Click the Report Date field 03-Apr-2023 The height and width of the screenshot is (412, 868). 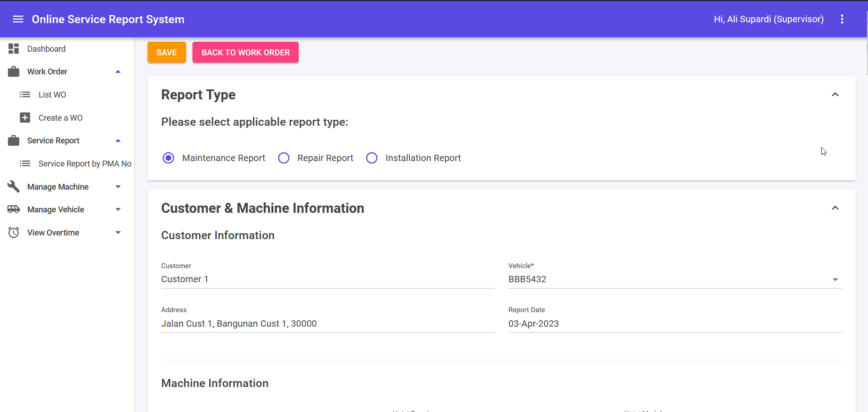coord(675,324)
